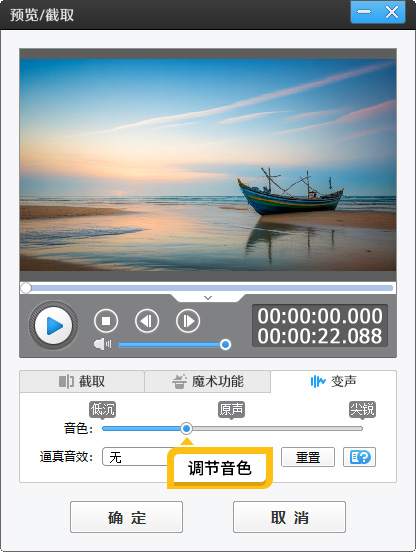
Task: Click the 重置 reset button
Action: pos(308,457)
